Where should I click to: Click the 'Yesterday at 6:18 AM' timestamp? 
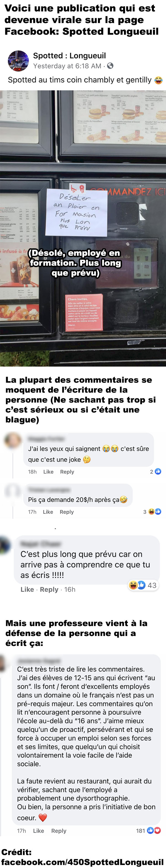pyautogui.click(x=67, y=66)
